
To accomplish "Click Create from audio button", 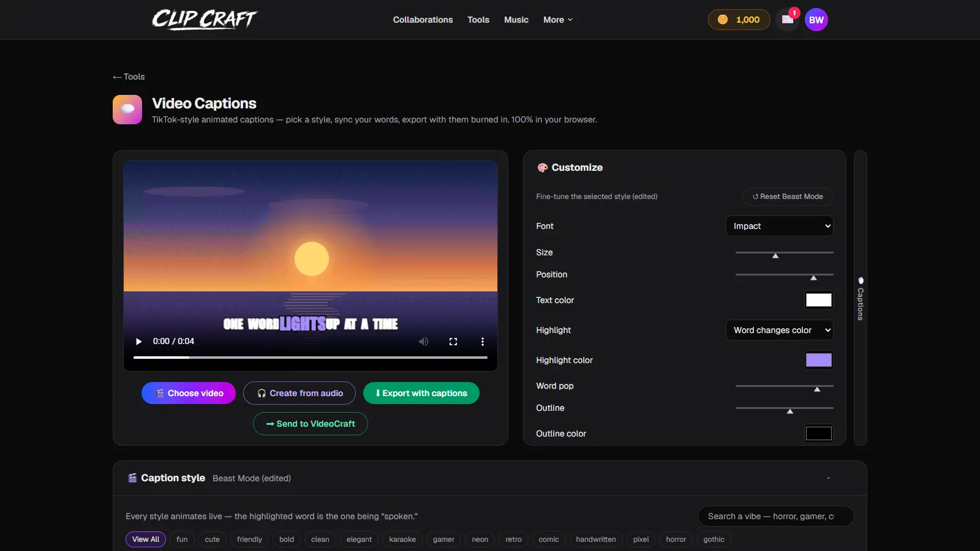I will pyautogui.click(x=300, y=393).
